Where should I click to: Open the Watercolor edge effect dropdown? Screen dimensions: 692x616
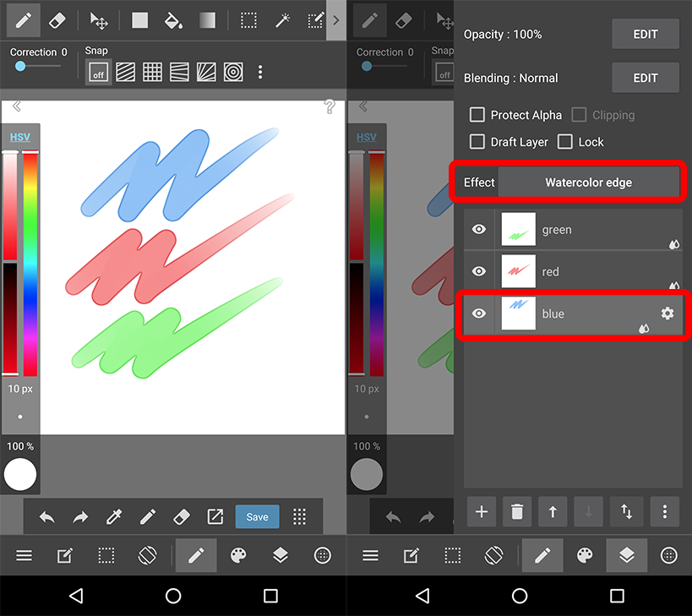pyautogui.click(x=589, y=183)
